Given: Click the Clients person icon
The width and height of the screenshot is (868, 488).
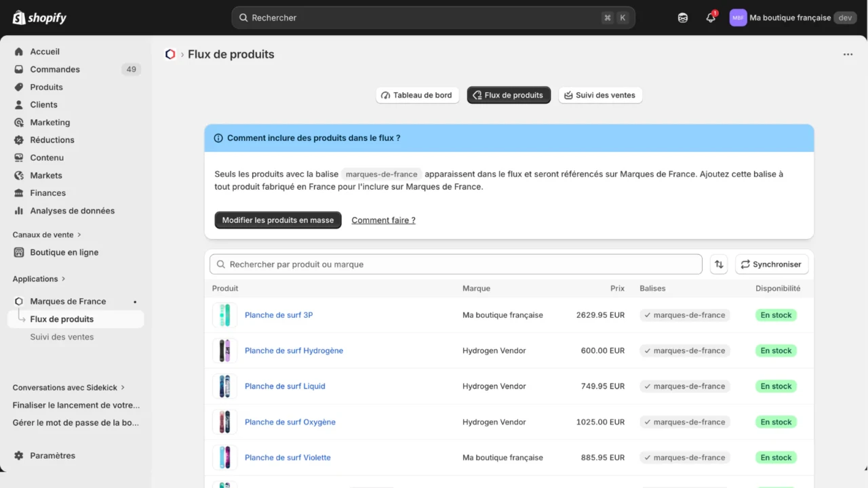Looking at the screenshot, I should pyautogui.click(x=19, y=104).
